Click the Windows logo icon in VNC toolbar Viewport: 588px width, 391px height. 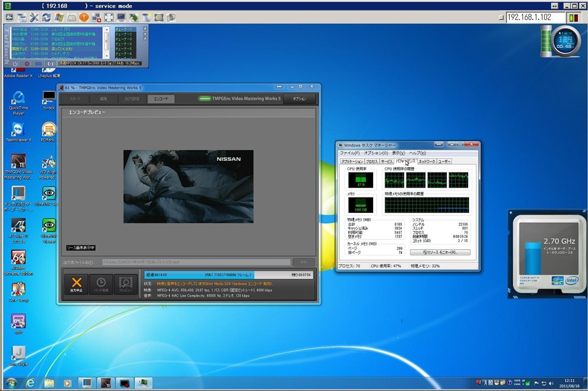coord(59,17)
